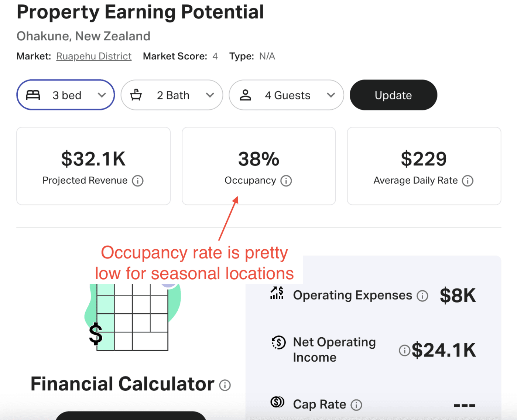Viewport: 517px width, 420px height.
Task: Click the info icon next to Occupancy
Action: pos(286,181)
